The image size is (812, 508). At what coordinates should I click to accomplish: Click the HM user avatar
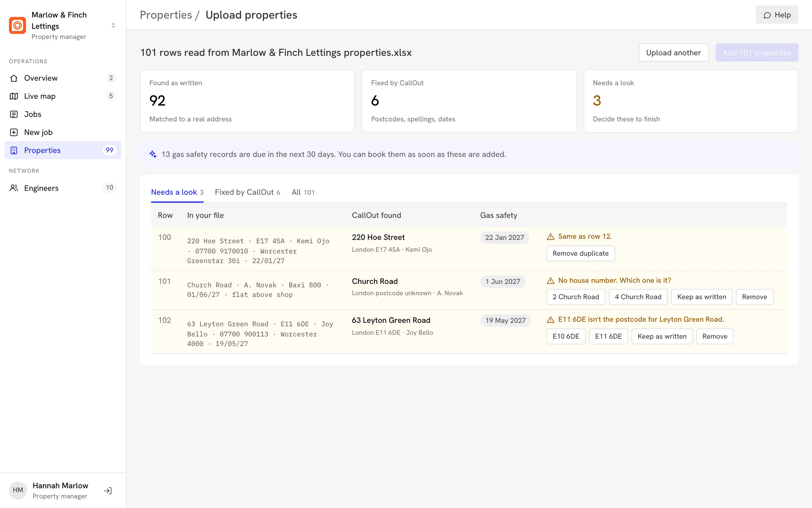pyautogui.click(x=18, y=490)
